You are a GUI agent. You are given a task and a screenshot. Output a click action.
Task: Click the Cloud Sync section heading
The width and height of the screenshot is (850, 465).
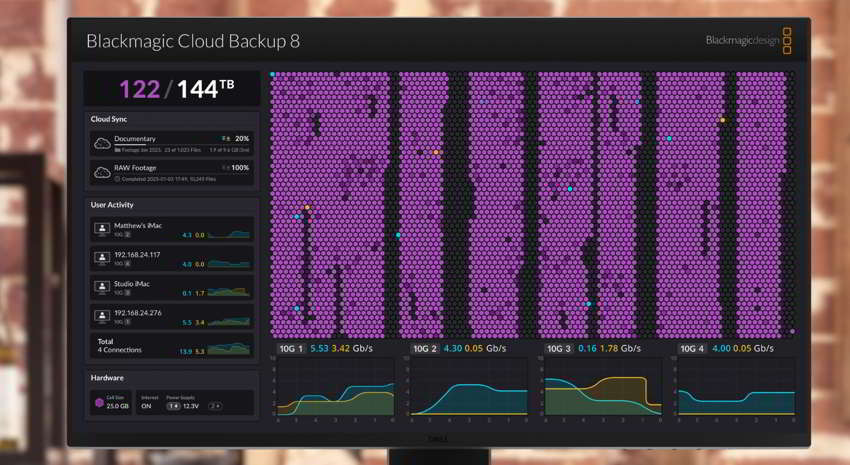(x=109, y=119)
